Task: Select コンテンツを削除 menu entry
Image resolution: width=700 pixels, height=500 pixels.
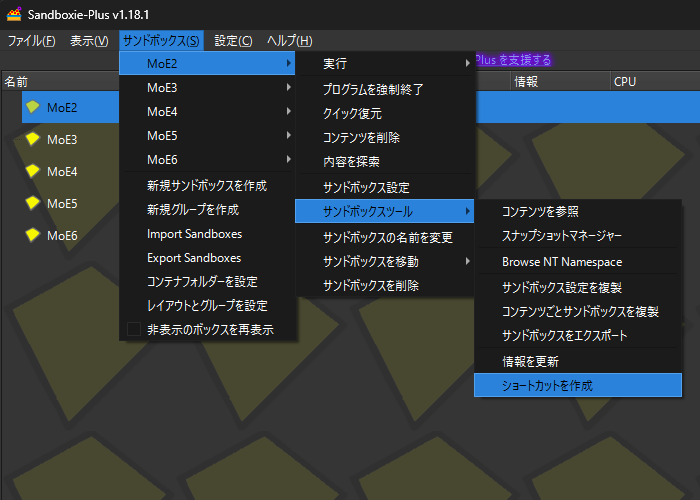Action: (384, 138)
